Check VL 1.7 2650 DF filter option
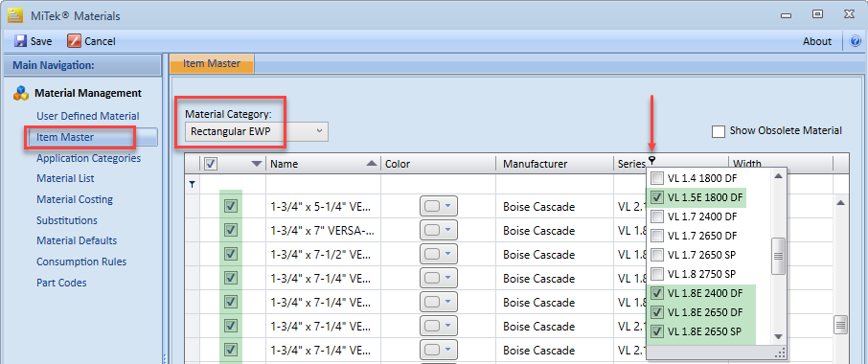 coord(657,236)
